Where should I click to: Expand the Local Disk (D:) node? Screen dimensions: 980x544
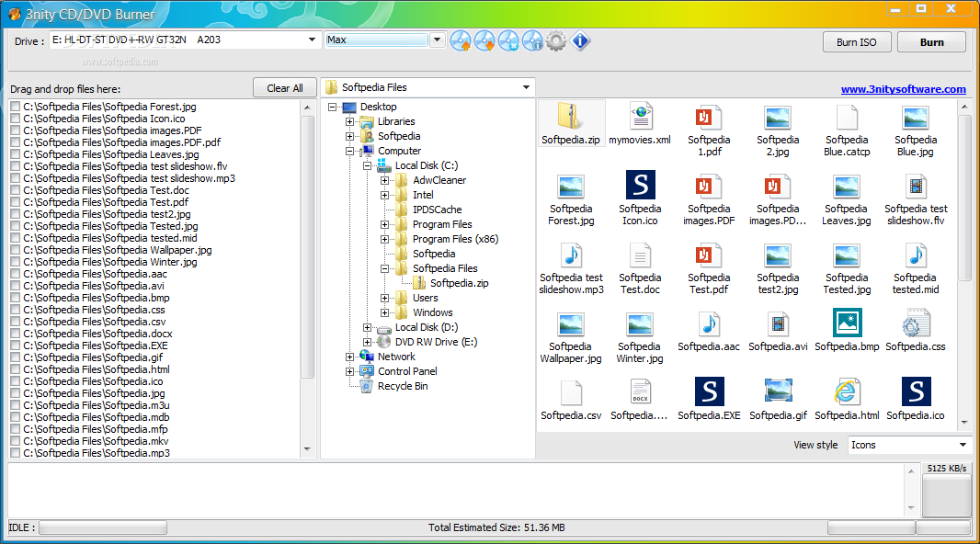pyautogui.click(x=368, y=327)
